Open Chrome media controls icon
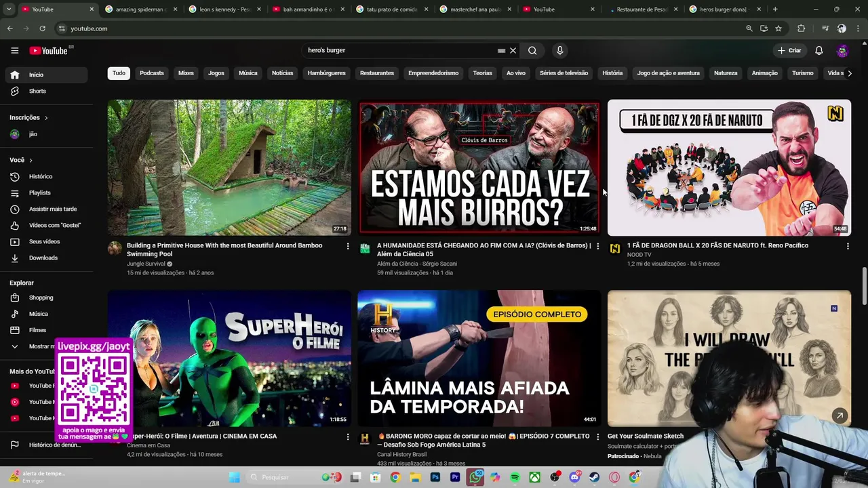Screen dimensions: 868x488 (x=825, y=28)
